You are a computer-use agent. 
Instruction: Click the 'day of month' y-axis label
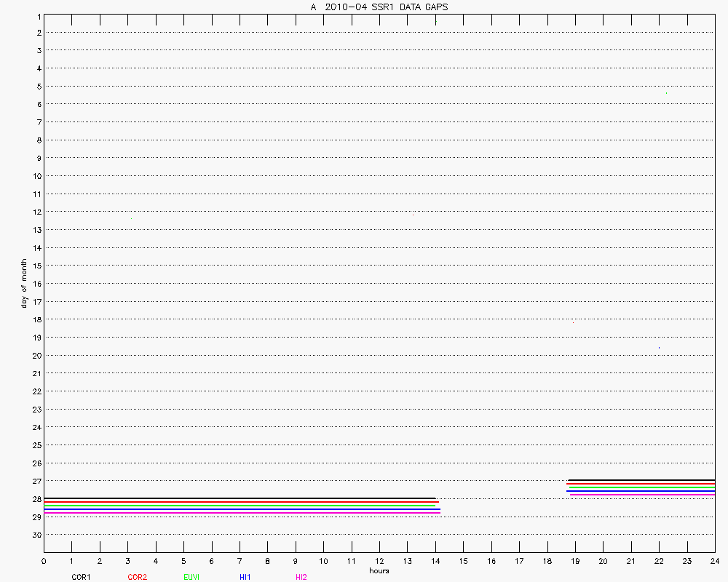pyautogui.click(x=24, y=283)
